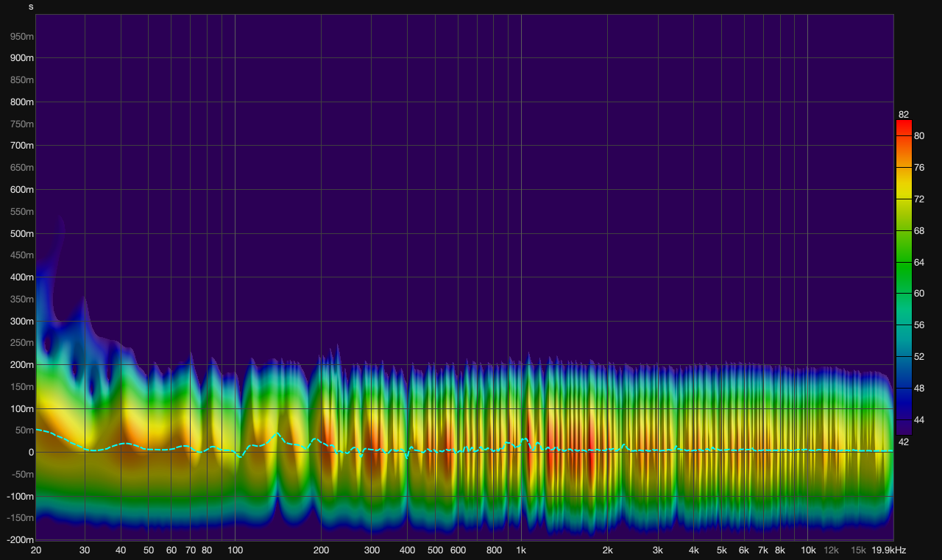This screenshot has height=560, width=942.
Task: Click the 0 label on time axis
Action: click(x=31, y=453)
